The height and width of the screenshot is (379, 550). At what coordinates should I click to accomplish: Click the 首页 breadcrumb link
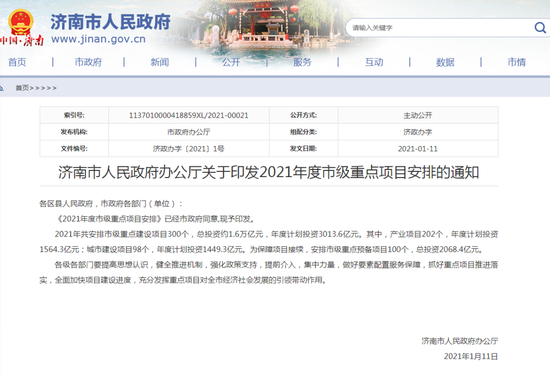click(x=22, y=88)
